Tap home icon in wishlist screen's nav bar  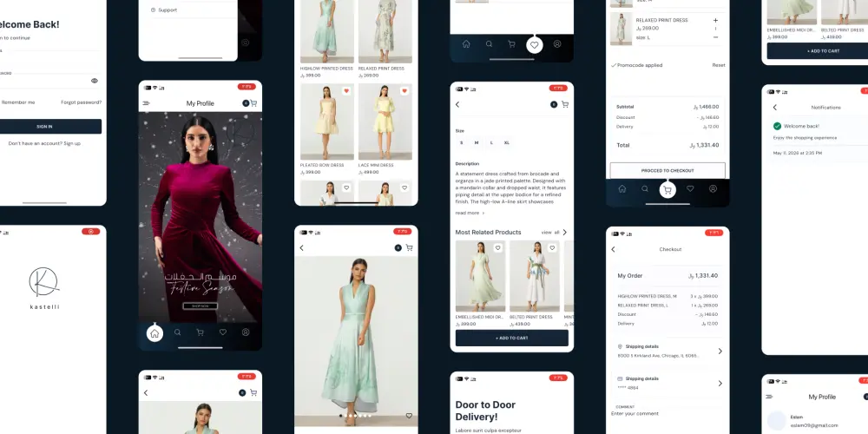coord(466,43)
